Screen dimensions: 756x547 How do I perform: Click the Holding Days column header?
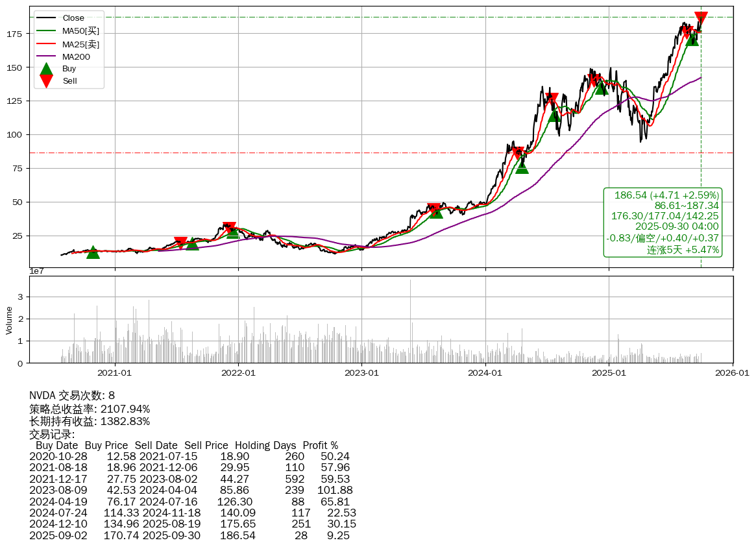[x=265, y=446]
